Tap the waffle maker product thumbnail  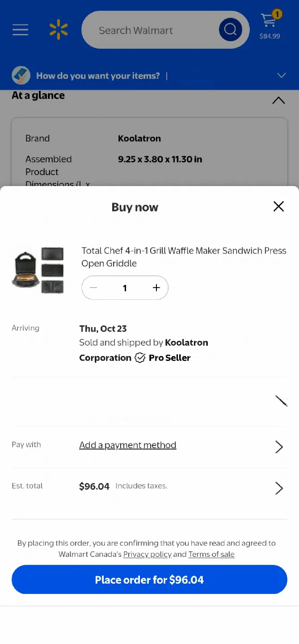click(x=39, y=269)
